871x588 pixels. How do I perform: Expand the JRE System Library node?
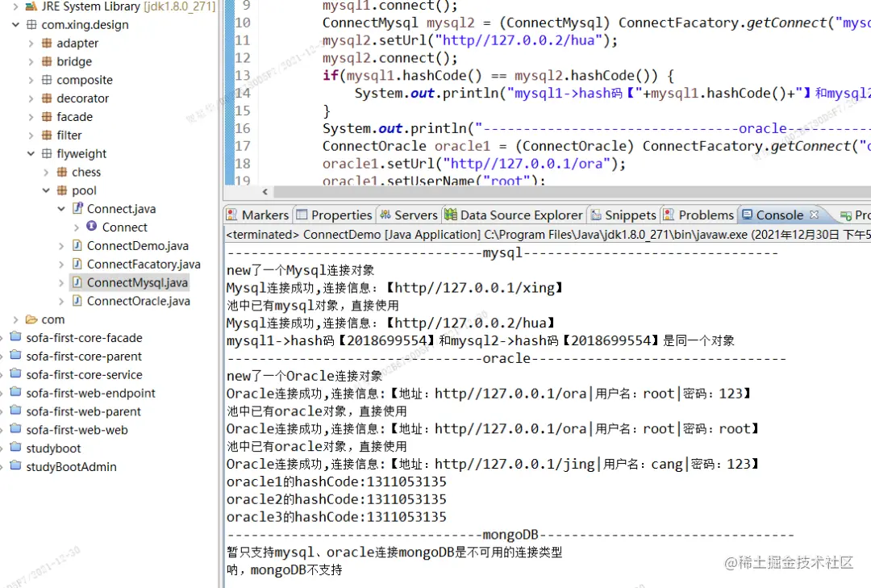(15, 7)
